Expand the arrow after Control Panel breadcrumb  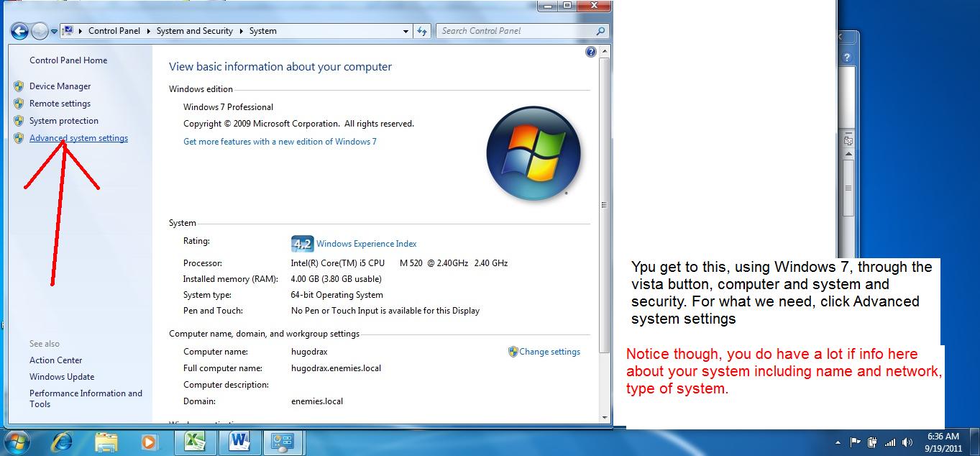(148, 31)
